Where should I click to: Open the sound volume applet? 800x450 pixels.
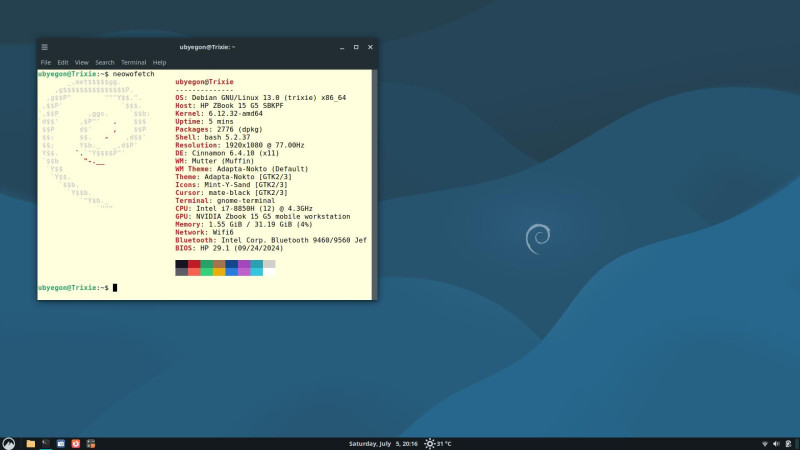[776, 444]
